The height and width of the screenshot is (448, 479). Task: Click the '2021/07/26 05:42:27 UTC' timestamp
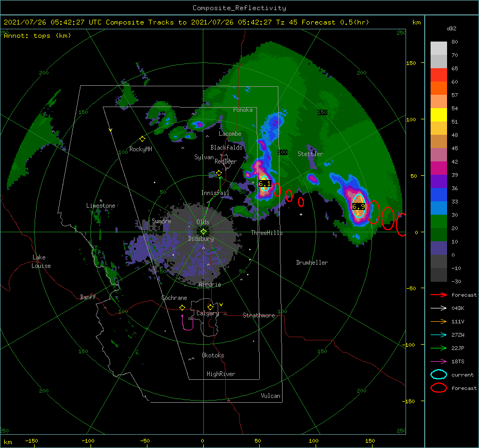[48, 22]
